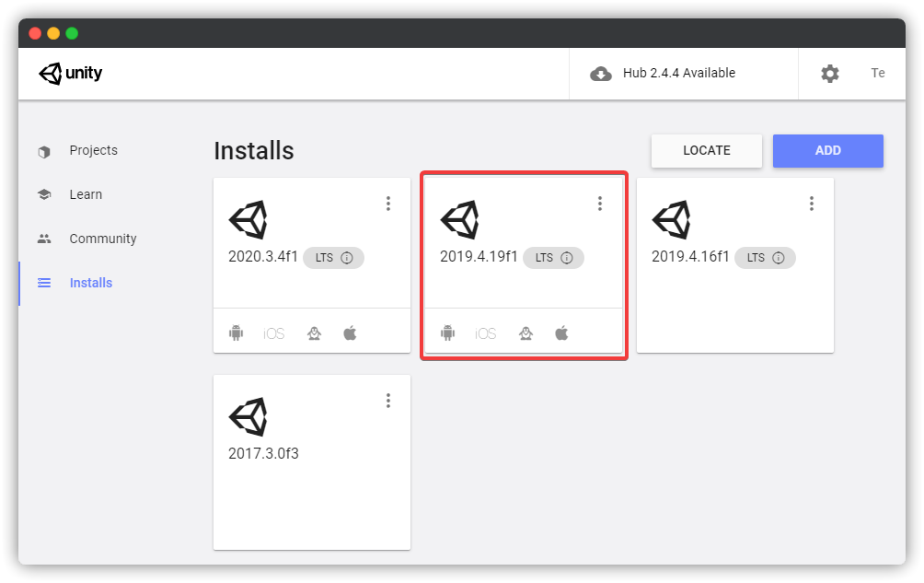Click iOS module icon on 2020.3.4f1 card

pos(273,333)
